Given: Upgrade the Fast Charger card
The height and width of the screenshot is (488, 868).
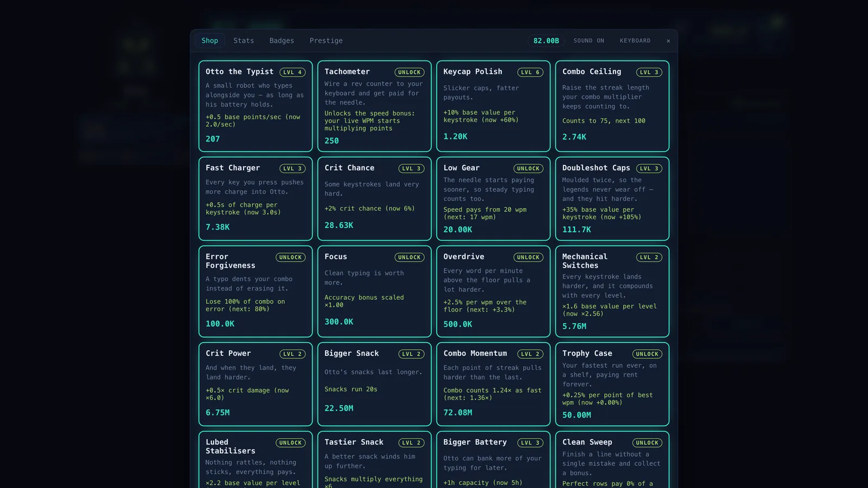Looking at the screenshot, I should coord(256,198).
